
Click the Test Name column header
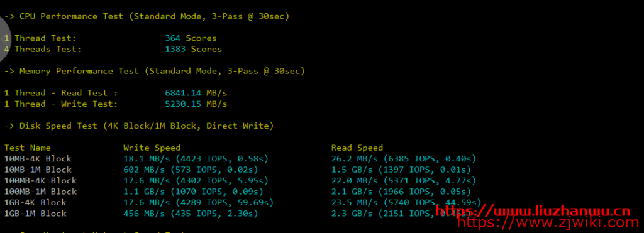point(28,148)
